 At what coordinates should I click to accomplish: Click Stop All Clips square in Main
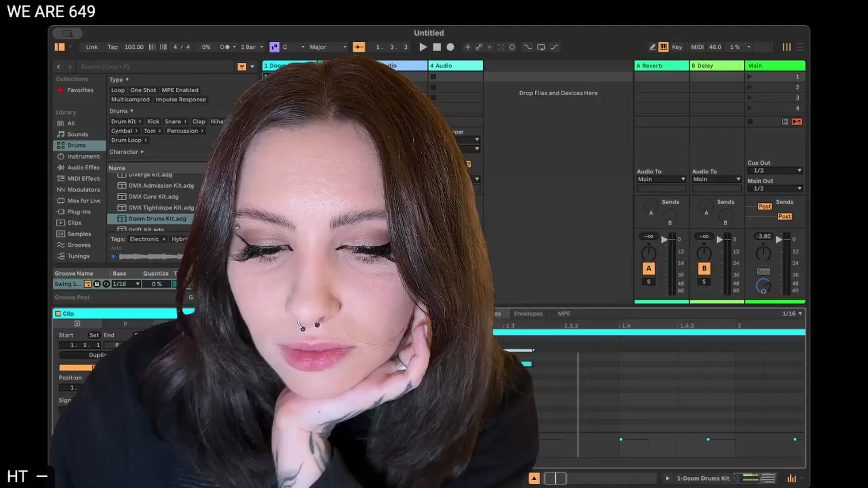point(750,122)
